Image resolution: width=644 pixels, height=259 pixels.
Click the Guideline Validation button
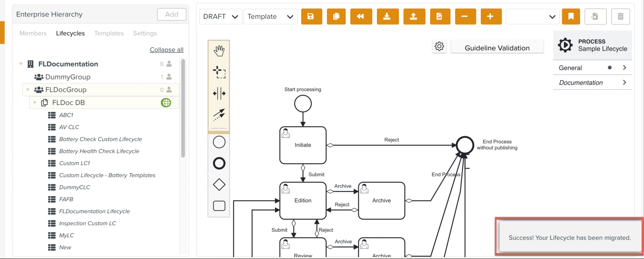[497, 48]
